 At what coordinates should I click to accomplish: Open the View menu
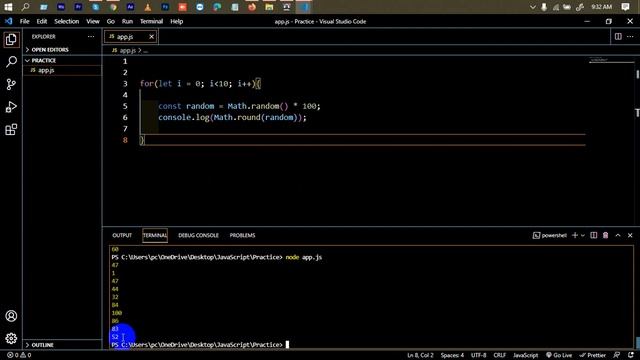(93, 21)
